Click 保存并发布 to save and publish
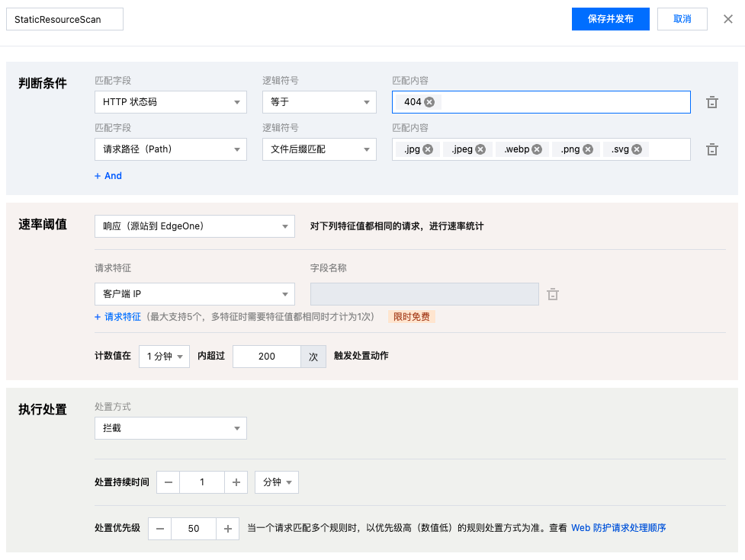This screenshot has height=560, width=745. [610, 19]
